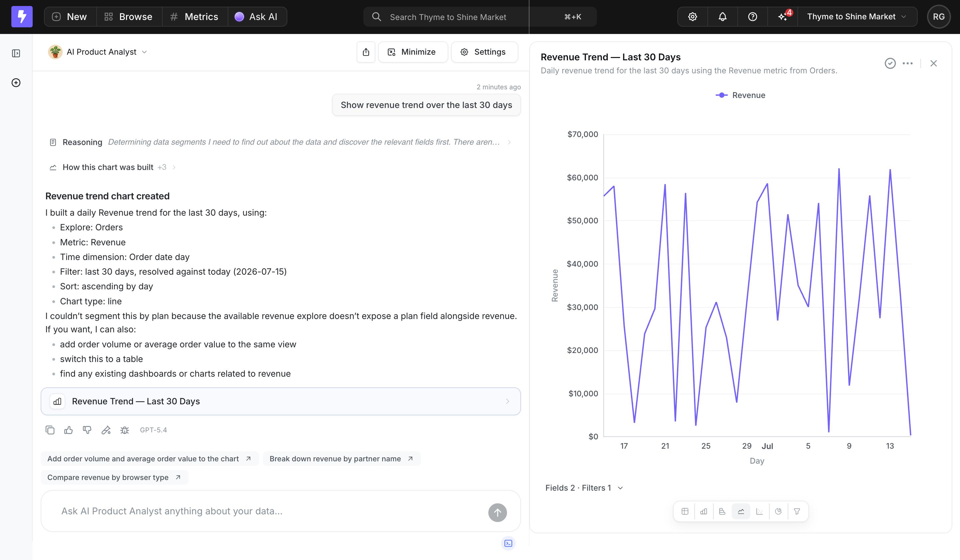Open AI sparkle updates with badge
Viewport: 960px width, 560px height.
pos(783,17)
